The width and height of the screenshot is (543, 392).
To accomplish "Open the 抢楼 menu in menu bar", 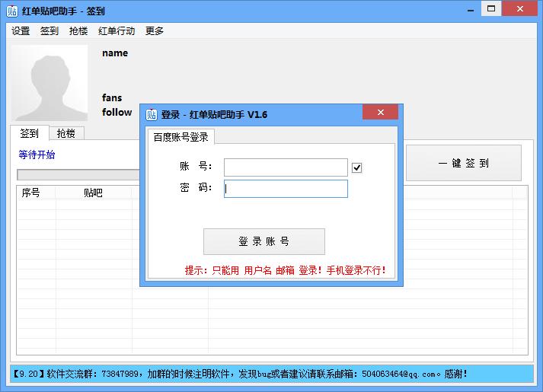I will click(78, 31).
